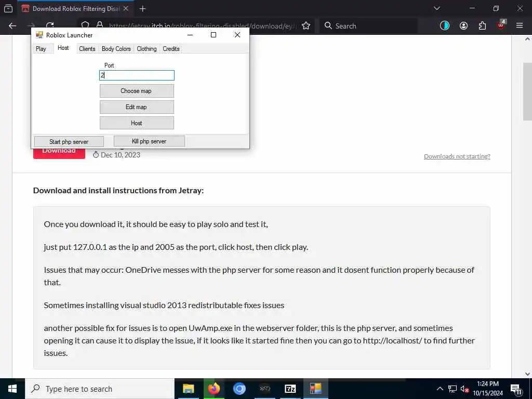Switch to the Play tab in Roblox Launcher

coord(41,49)
